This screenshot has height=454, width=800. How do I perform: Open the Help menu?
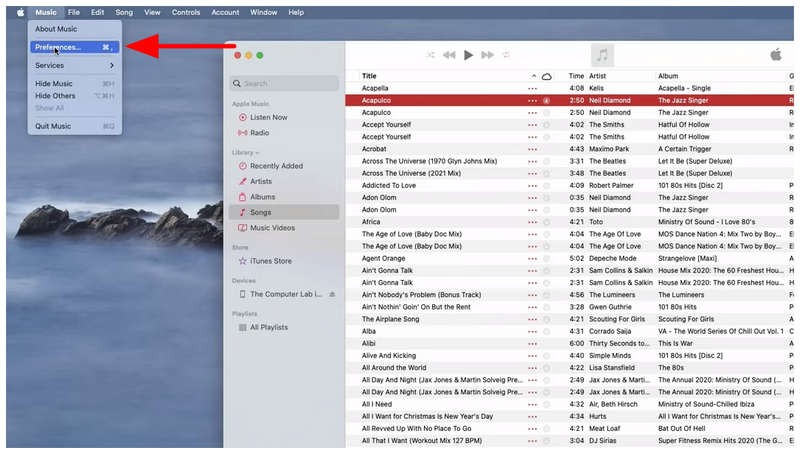pyautogui.click(x=296, y=12)
